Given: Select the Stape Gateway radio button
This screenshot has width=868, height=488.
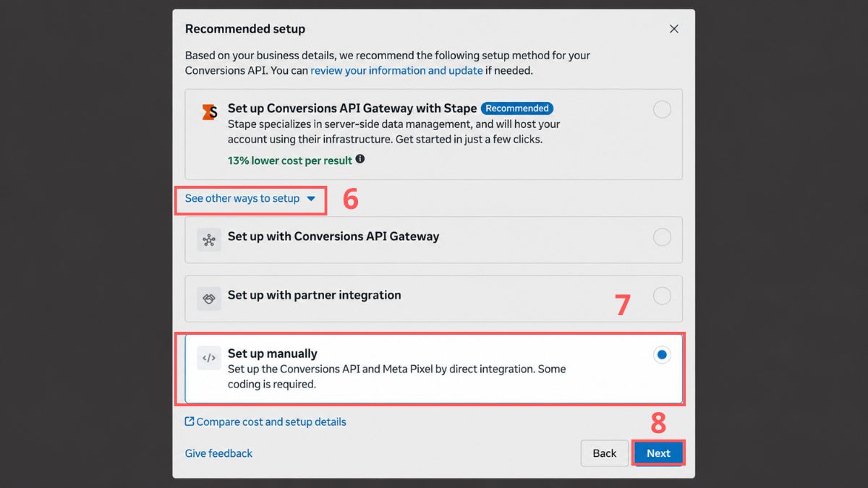Looking at the screenshot, I should tap(662, 109).
